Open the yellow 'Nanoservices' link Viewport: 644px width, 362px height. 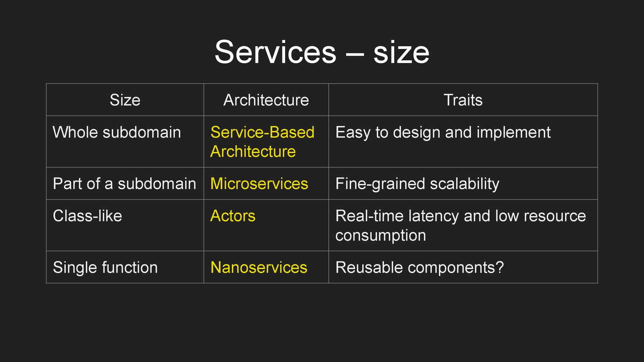(259, 267)
